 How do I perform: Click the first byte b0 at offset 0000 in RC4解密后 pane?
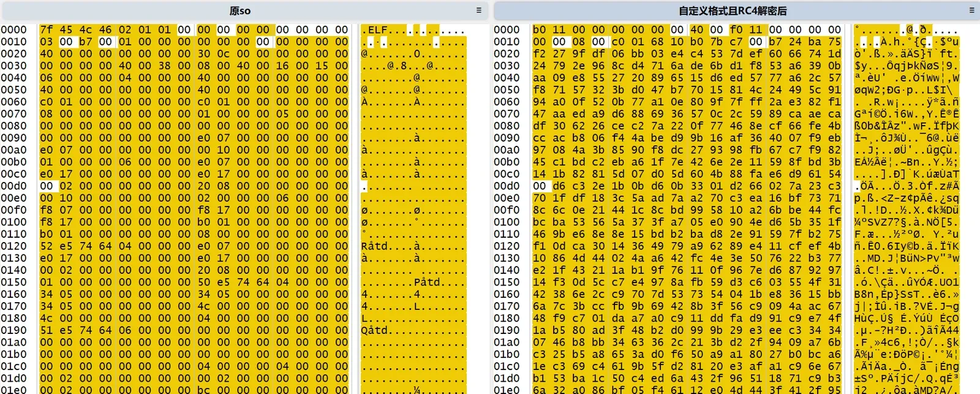click(x=539, y=29)
